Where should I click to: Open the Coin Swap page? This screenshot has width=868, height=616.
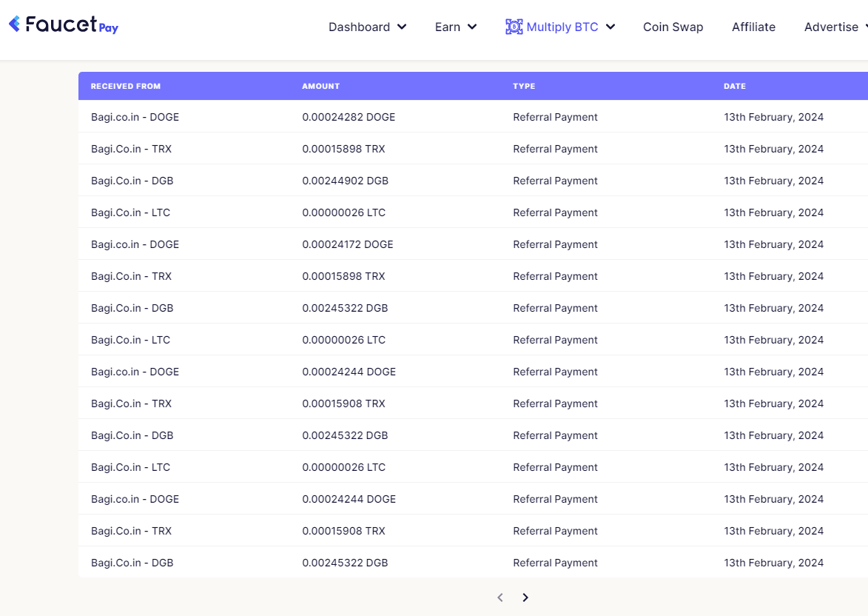[673, 27]
